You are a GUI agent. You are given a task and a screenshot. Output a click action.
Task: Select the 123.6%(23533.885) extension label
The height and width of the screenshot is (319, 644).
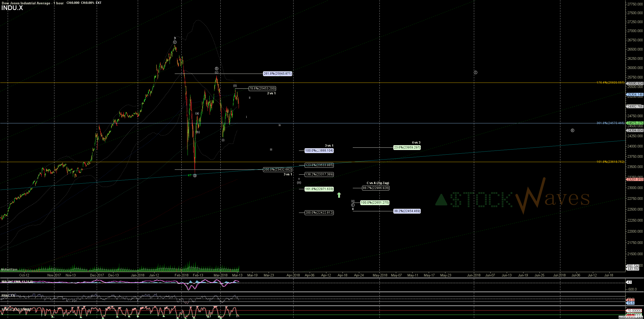point(319,165)
